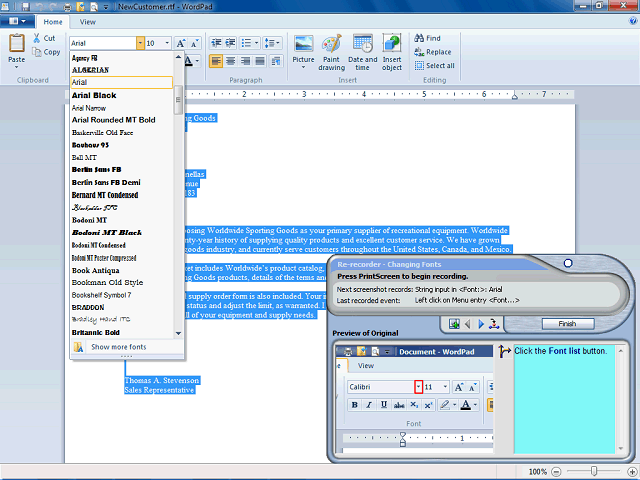640x480 pixels.
Task: Click the Decrease indent icon
Action: click(216, 43)
